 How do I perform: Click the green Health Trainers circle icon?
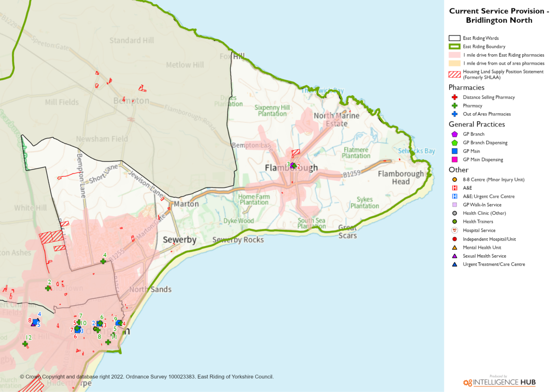(x=455, y=222)
